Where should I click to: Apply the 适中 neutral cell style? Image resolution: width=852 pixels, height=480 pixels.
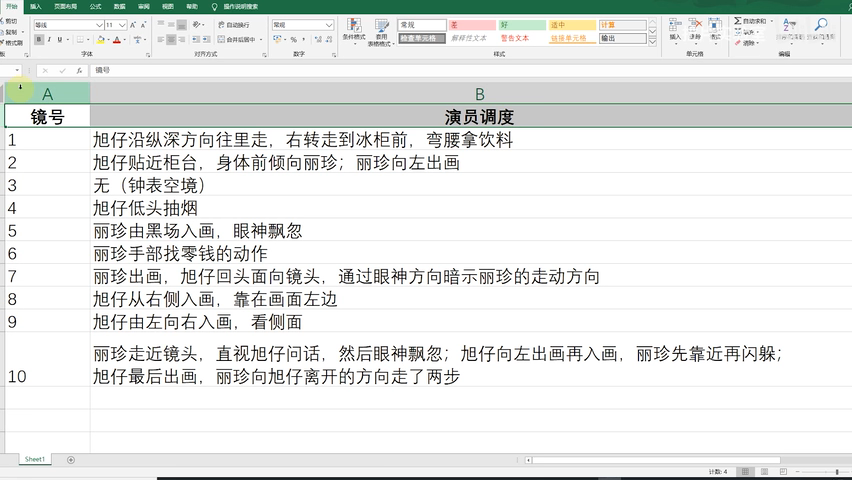572,25
